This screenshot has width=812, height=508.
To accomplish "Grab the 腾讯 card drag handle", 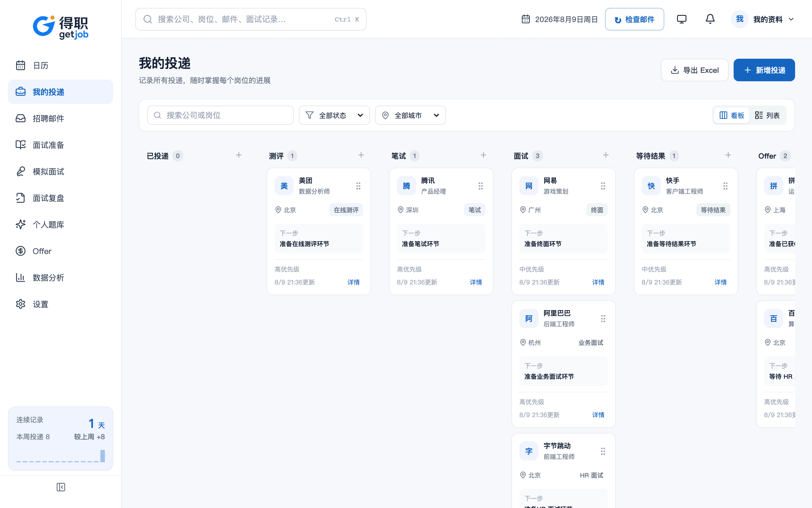I will pyautogui.click(x=480, y=186).
